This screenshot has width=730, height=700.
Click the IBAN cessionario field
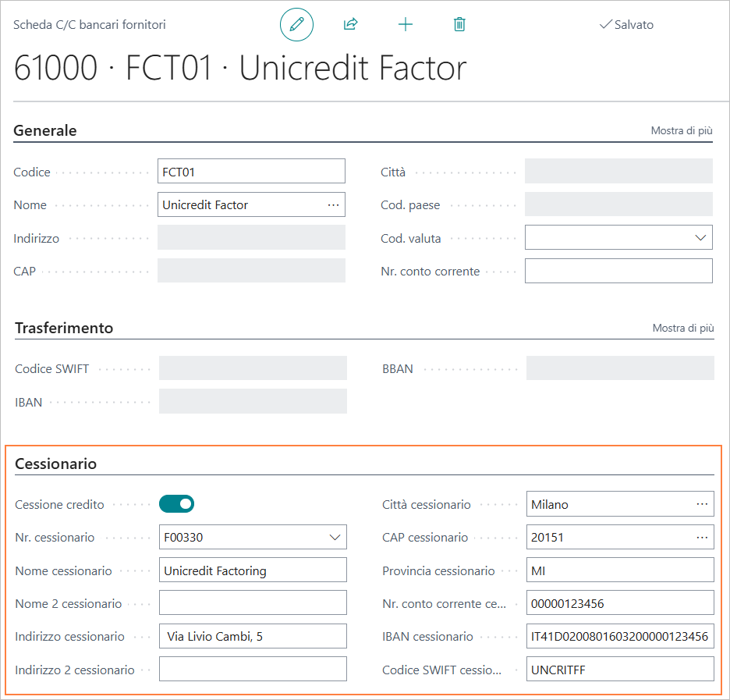pos(620,636)
